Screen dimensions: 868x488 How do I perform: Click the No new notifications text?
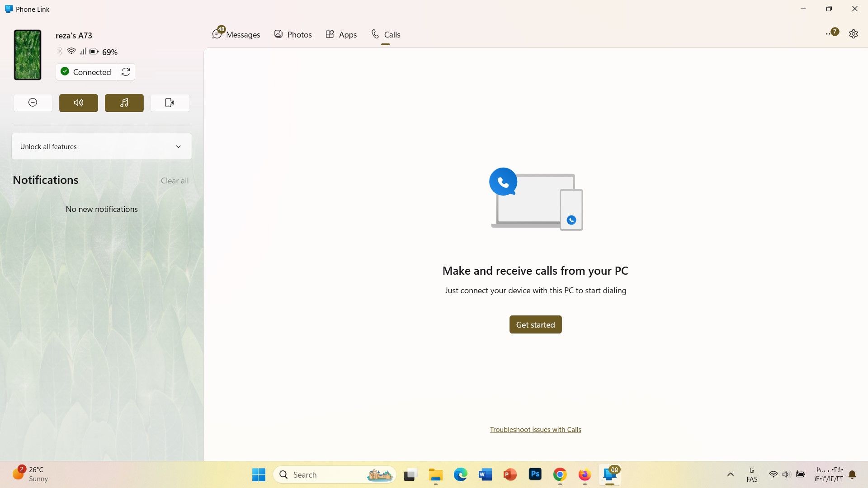tap(102, 209)
